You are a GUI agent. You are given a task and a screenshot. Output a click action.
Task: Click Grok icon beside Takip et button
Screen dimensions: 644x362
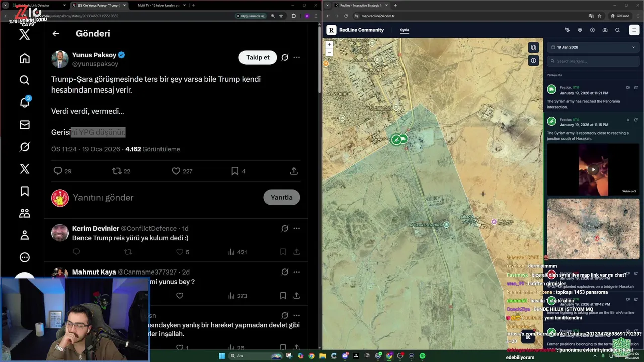[285, 57]
